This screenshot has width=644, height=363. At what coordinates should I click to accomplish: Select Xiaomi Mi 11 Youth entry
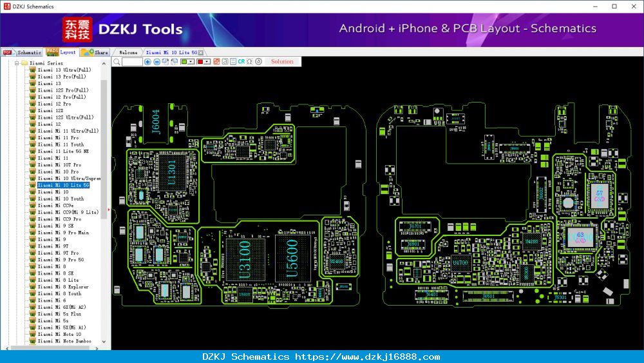click(x=61, y=144)
